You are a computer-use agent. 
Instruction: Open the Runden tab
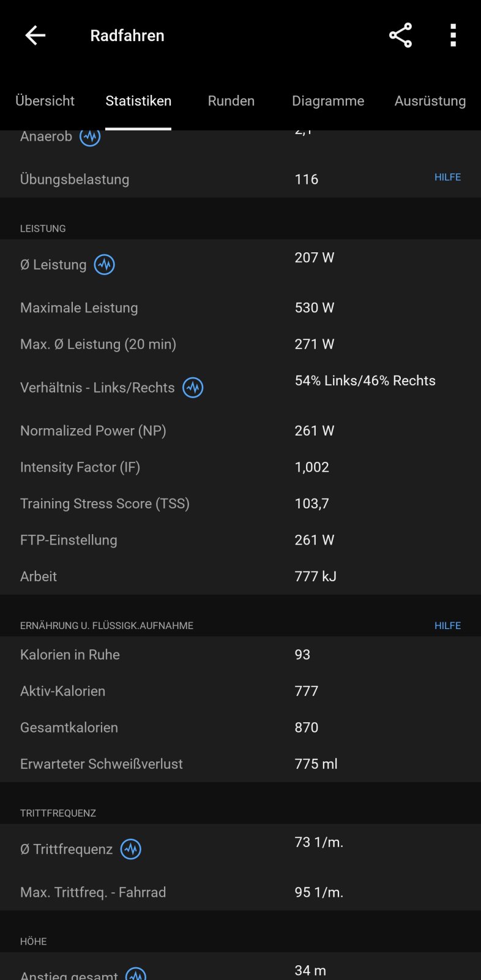231,101
